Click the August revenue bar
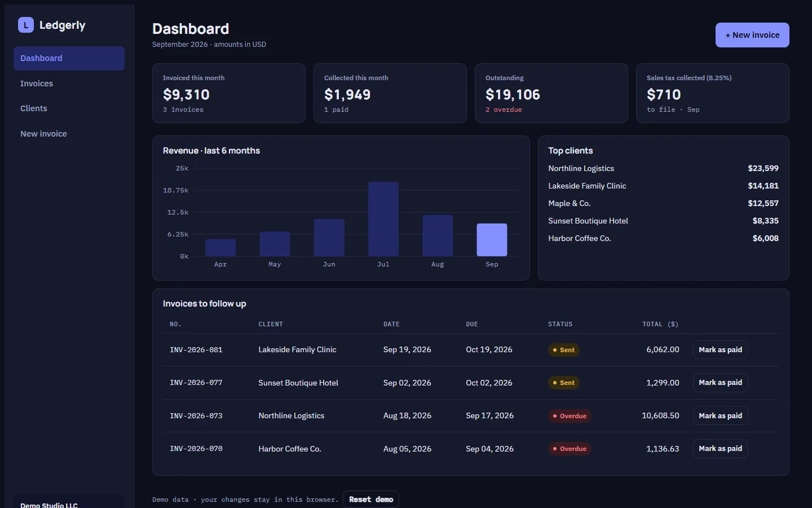The width and height of the screenshot is (812, 508). [438, 236]
